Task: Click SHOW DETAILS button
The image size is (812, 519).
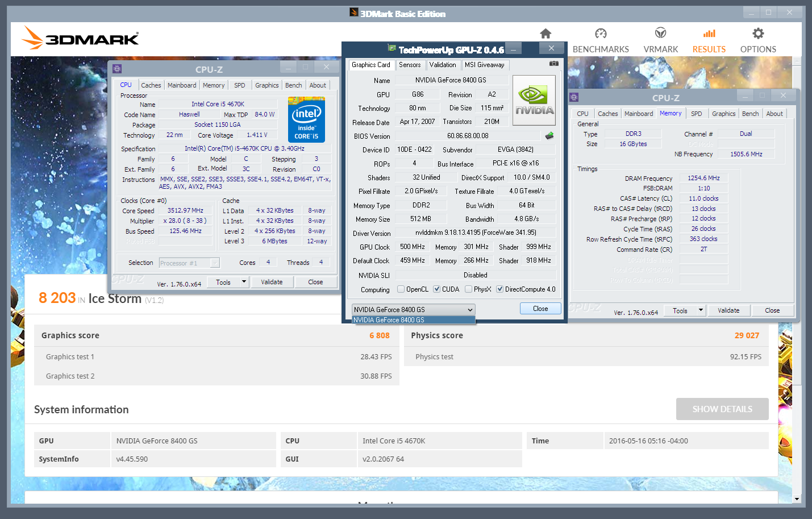Action: [x=722, y=409]
